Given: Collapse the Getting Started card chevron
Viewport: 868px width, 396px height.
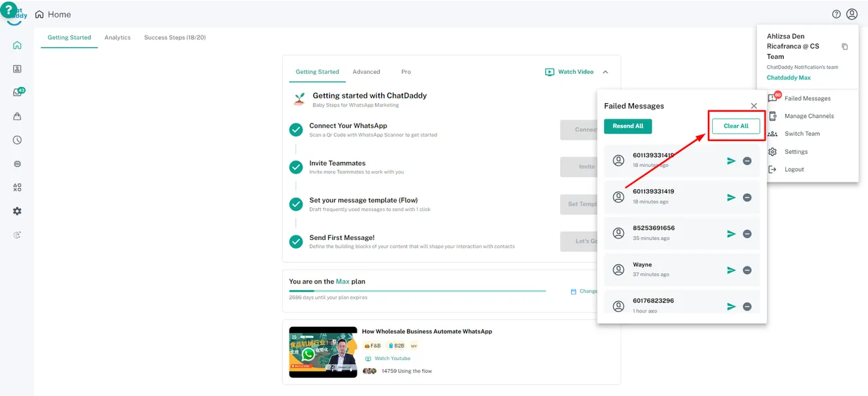Looking at the screenshot, I should pyautogui.click(x=606, y=72).
